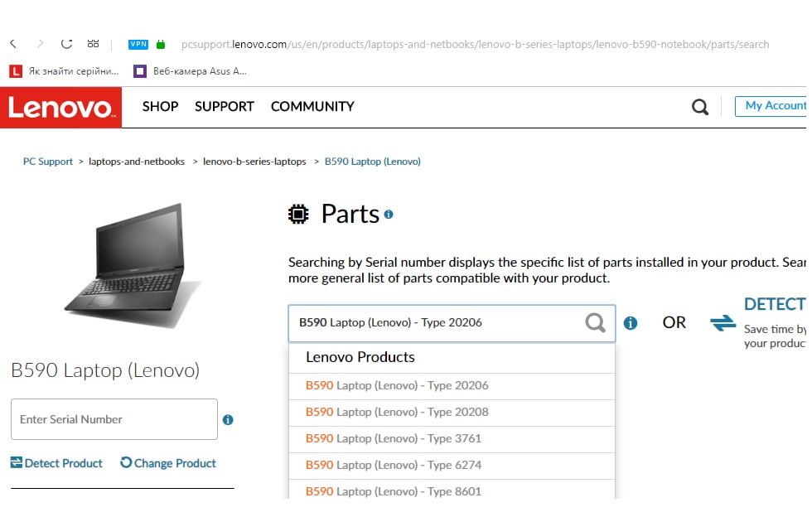
Task: Click the B590 Laptop (Lenovo) product title
Action: point(105,370)
